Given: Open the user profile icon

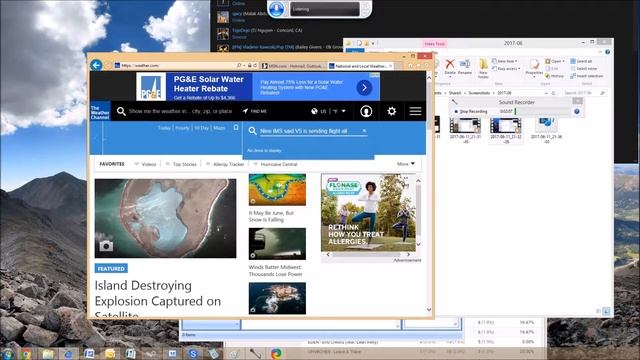Looking at the screenshot, I should tap(366, 111).
